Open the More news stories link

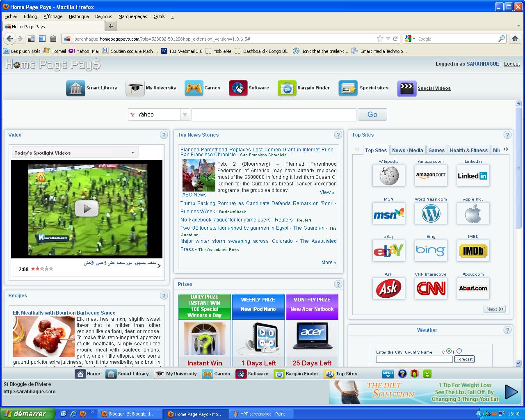point(329,262)
